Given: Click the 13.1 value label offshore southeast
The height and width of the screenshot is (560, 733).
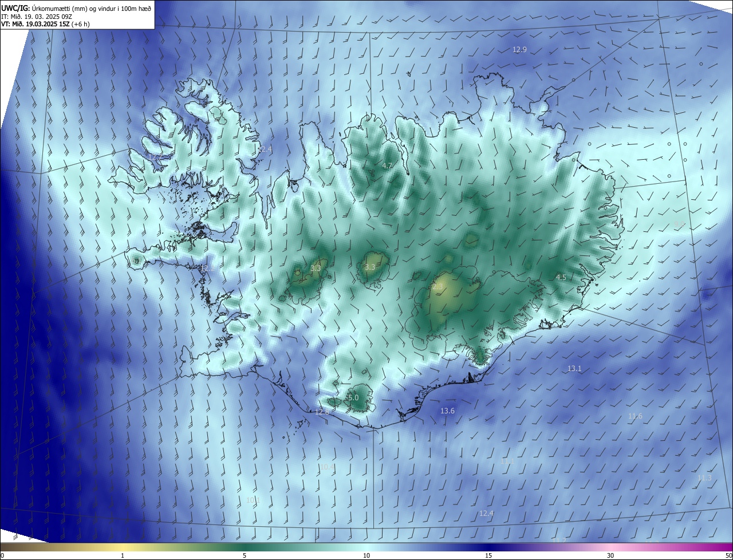Looking at the screenshot, I should pyautogui.click(x=574, y=369).
